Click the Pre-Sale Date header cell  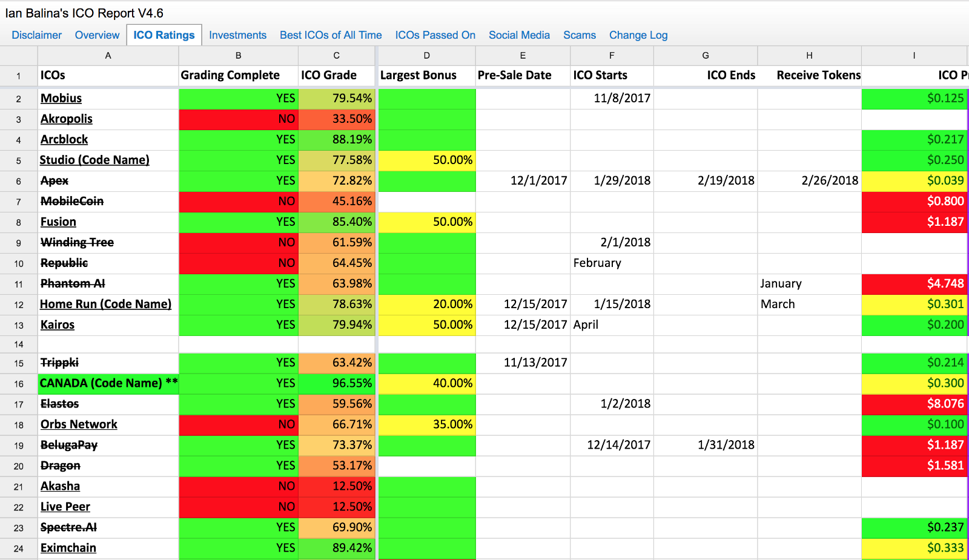(x=523, y=76)
